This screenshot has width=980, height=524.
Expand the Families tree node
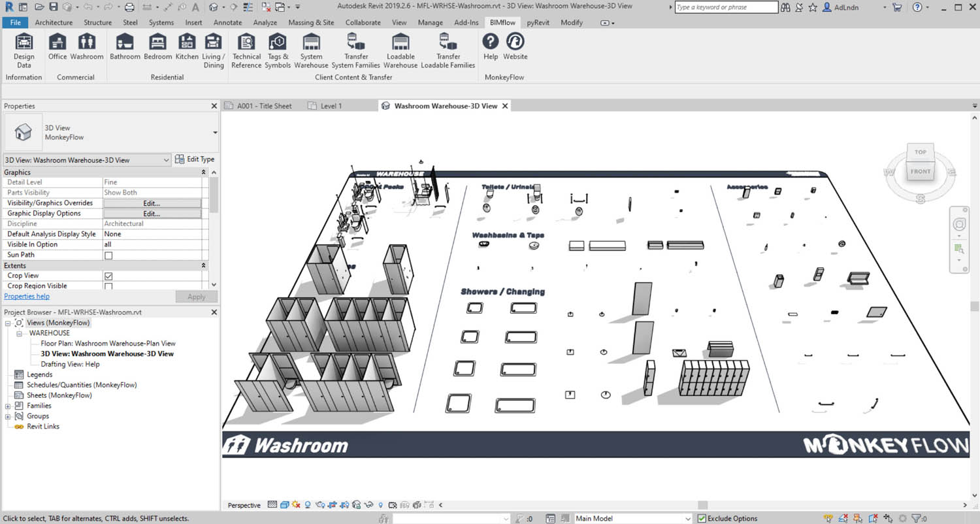(x=8, y=406)
